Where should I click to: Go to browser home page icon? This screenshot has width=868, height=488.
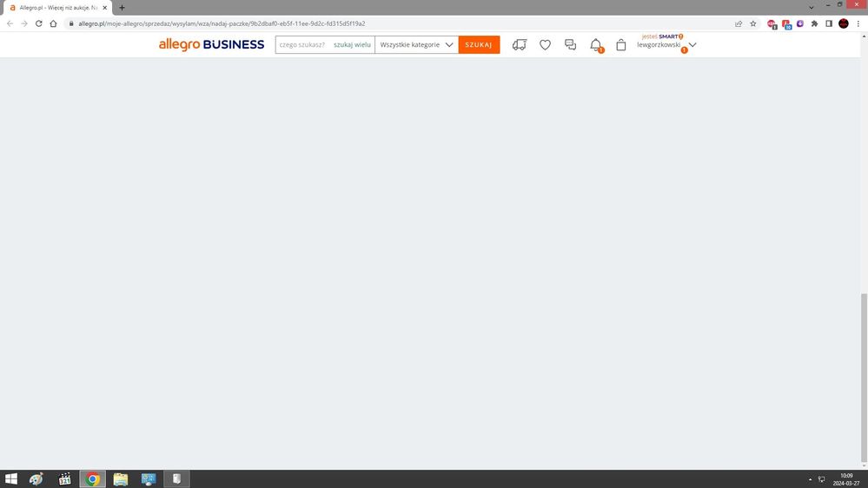point(53,23)
